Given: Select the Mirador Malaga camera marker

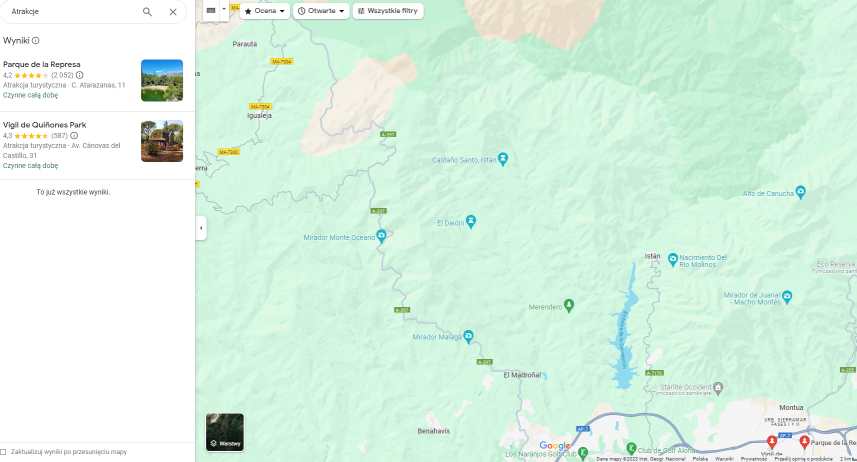Looking at the screenshot, I should [x=468, y=336].
